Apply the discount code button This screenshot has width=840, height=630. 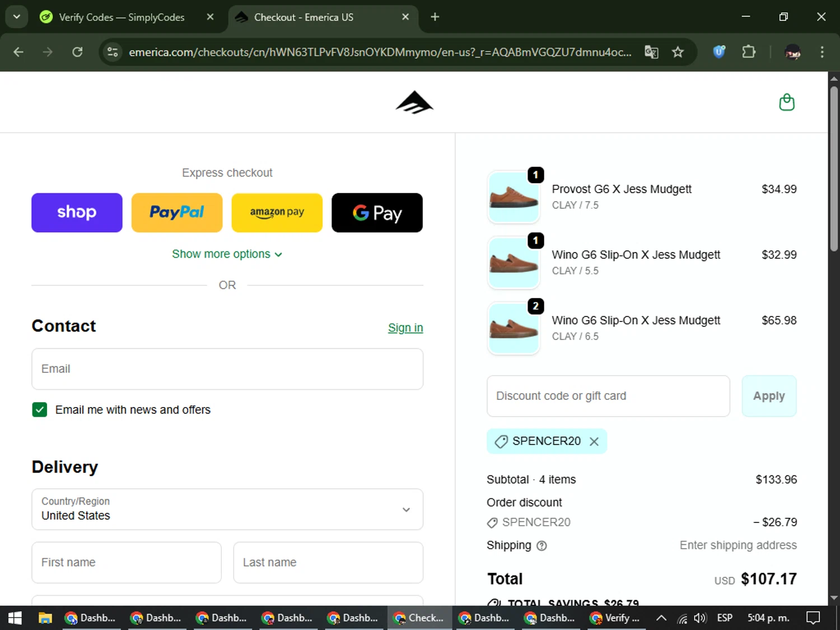pos(769,396)
